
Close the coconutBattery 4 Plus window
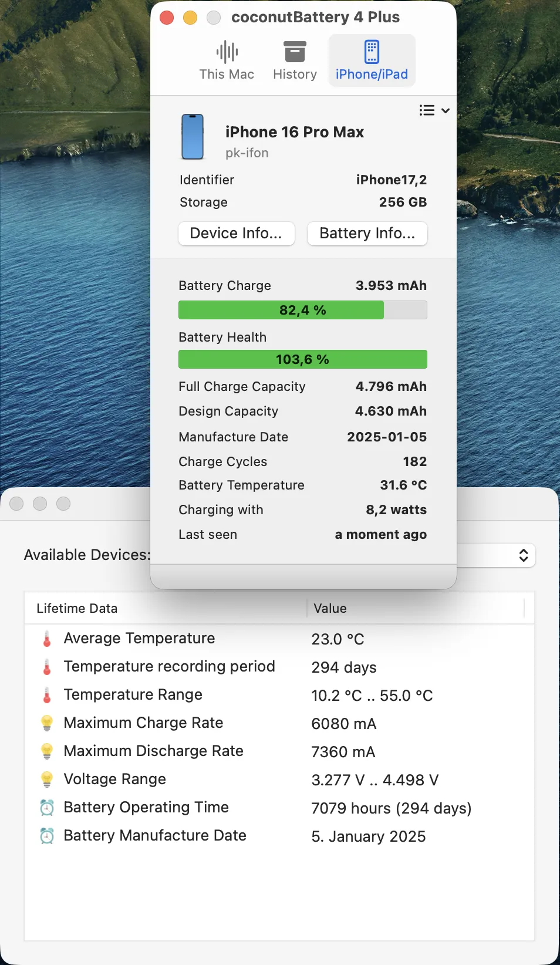(x=167, y=18)
